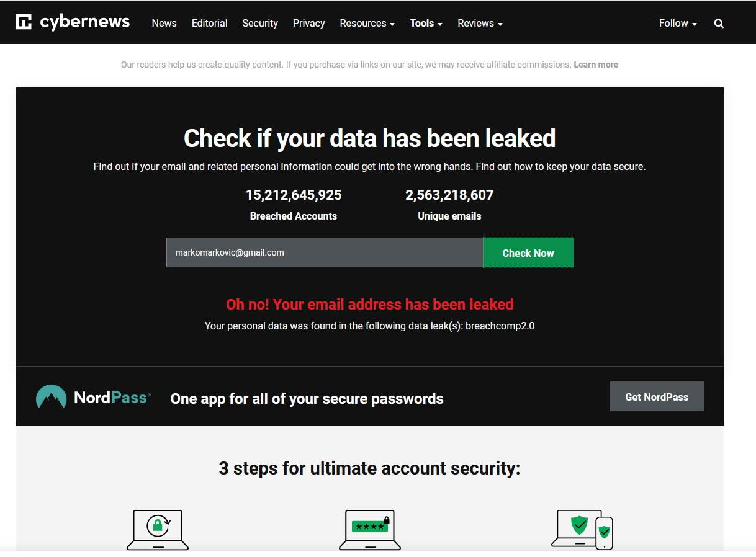Expand the Reviews dropdown

[x=479, y=23]
